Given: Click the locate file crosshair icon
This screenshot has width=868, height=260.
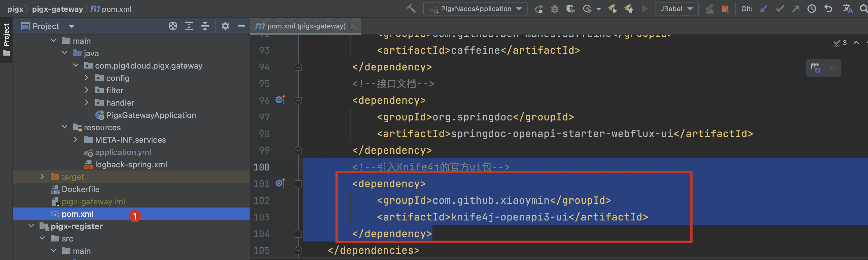Looking at the screenshot, I should tap(173, 26).
